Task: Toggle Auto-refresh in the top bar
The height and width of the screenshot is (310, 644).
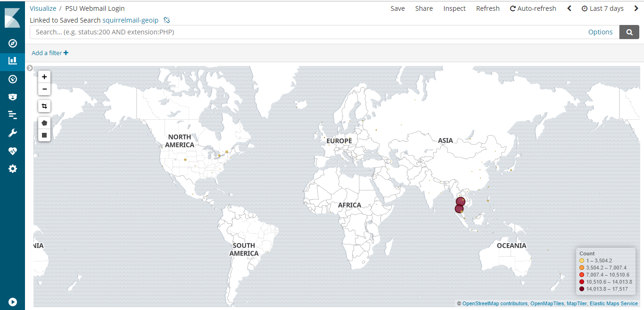Action: pyautogui.click(x=533, y=8)
